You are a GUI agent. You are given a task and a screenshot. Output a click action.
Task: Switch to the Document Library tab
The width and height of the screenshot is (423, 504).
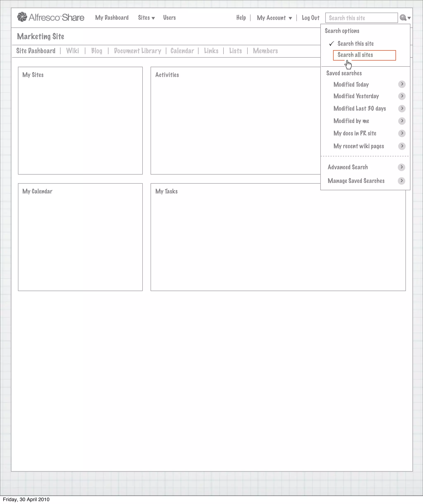click(x=138, y=51)
